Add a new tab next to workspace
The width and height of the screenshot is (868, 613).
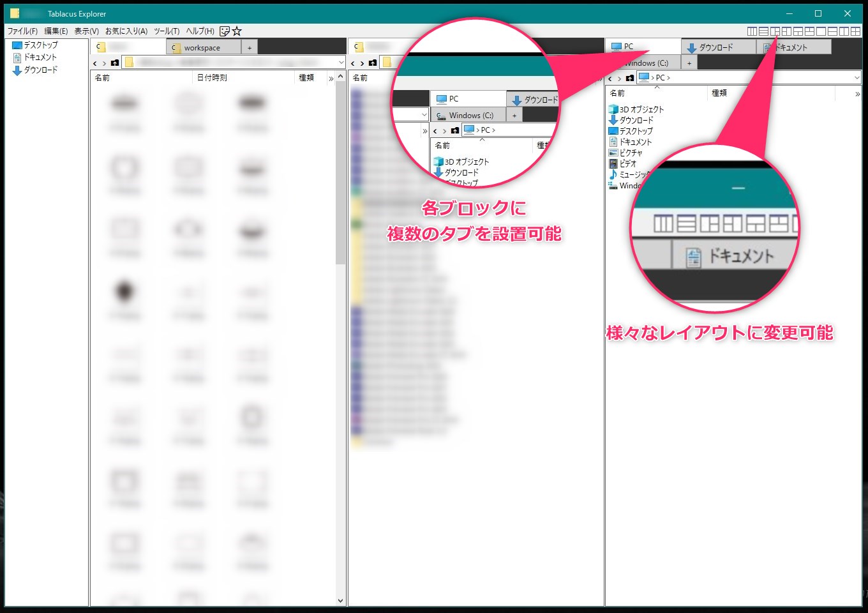click(250, 47)
